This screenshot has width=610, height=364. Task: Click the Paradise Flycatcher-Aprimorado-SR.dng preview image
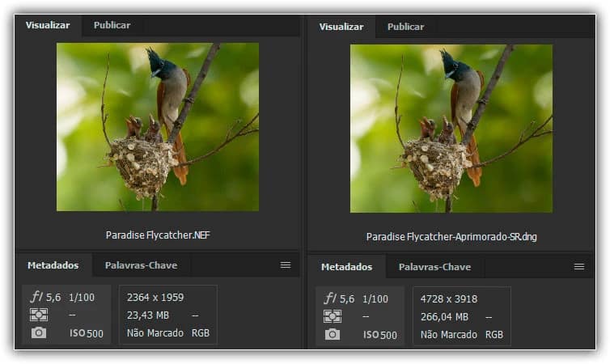click(451, 129)
